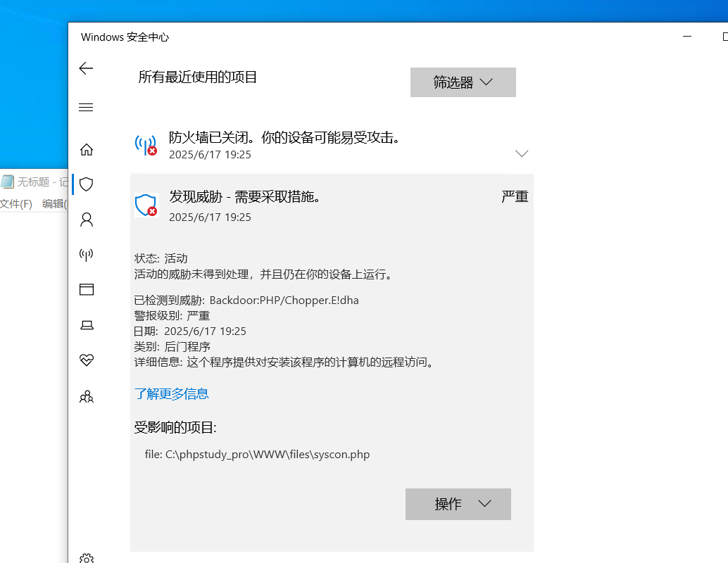Open the 了解更多信息 link
728x563 pixels.
point(171,394)
